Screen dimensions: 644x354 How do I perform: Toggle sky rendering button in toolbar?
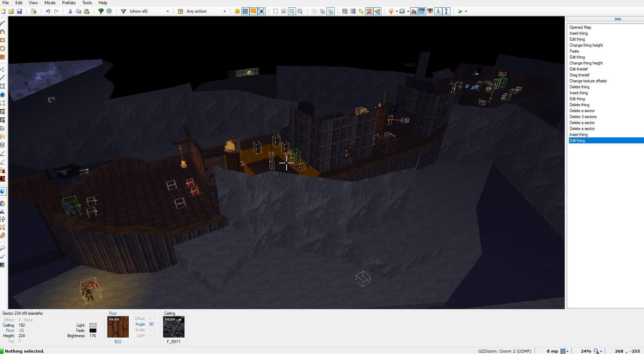point(422,11)
